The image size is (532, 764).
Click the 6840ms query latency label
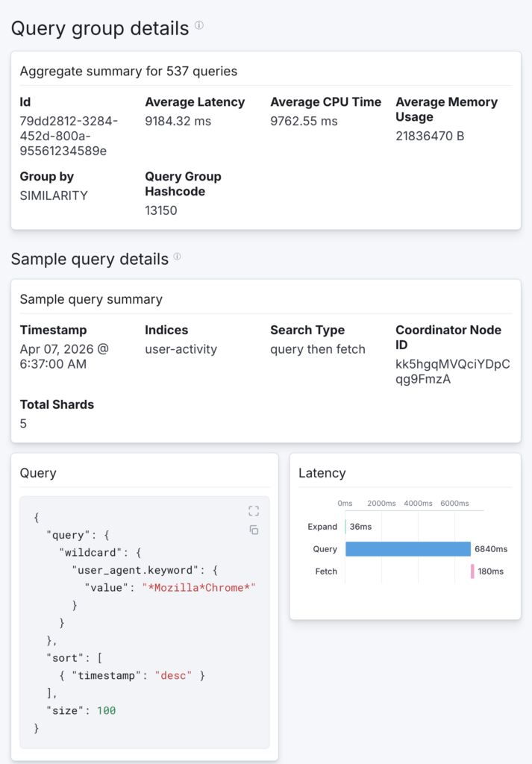[x=491, y=549]
